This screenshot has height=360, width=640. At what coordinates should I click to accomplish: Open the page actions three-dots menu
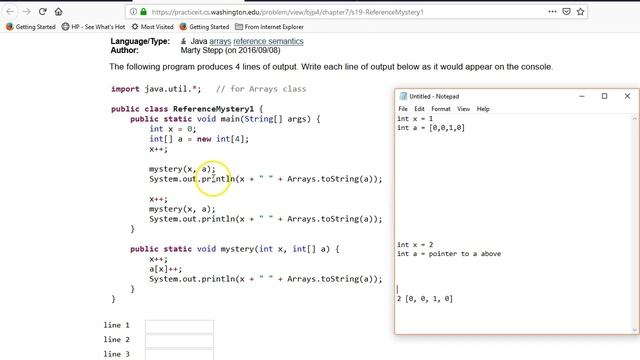pos(552,12)
